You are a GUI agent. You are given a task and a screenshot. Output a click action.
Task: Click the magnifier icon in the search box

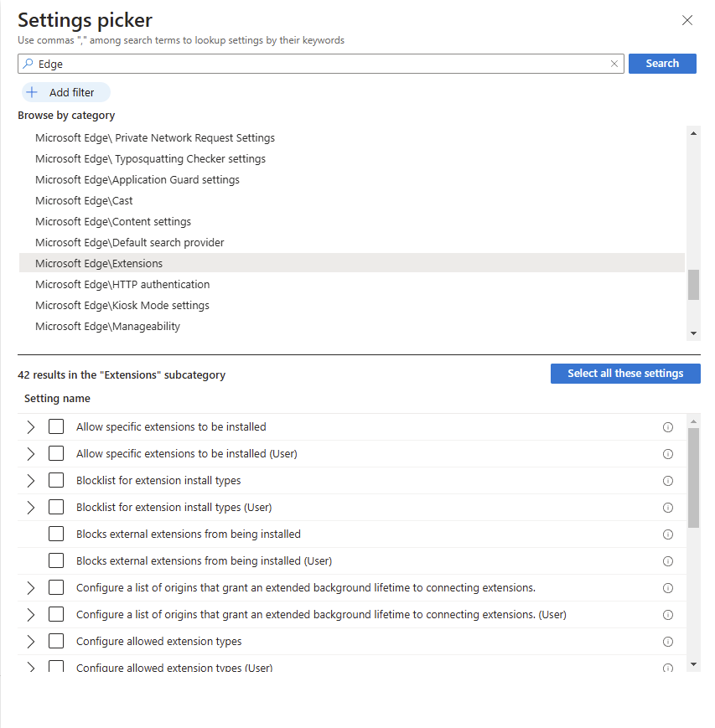28,63
